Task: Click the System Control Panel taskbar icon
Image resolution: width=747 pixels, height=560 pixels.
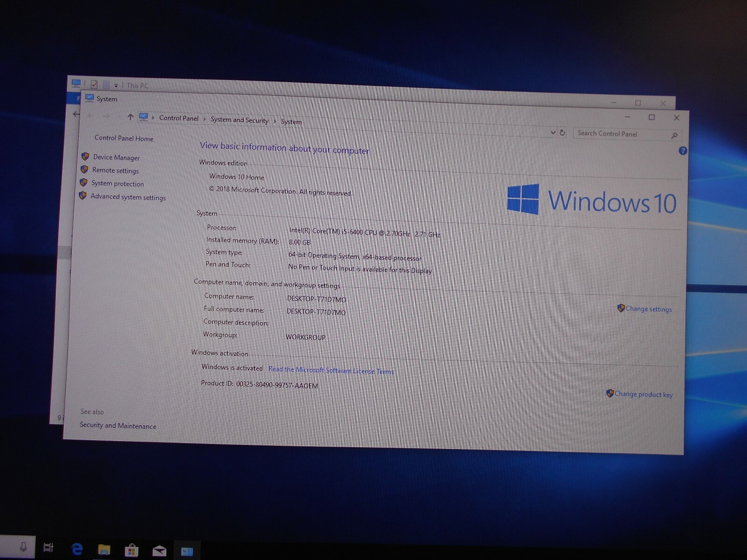Action: pos(187,552)
